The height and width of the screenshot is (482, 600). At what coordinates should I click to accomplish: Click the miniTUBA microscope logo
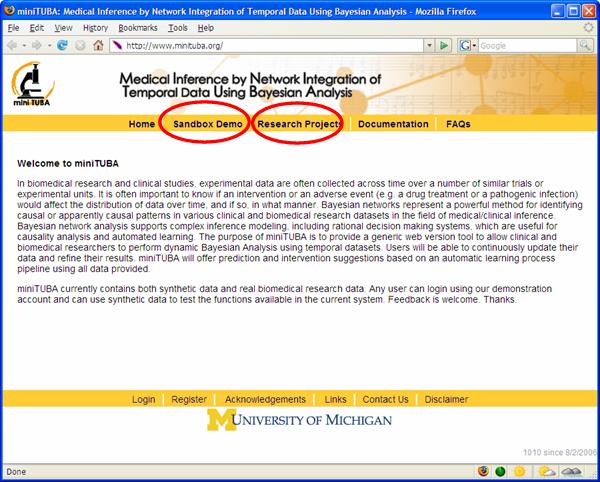point(33,84)
